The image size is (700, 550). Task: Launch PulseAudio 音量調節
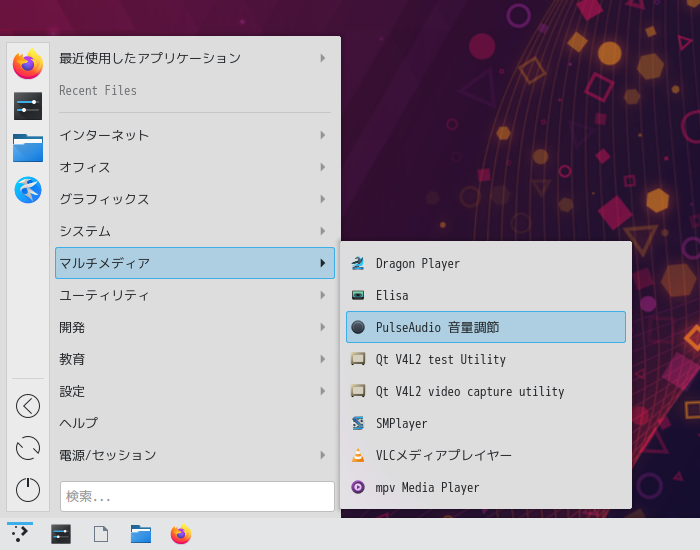[486, 327]
